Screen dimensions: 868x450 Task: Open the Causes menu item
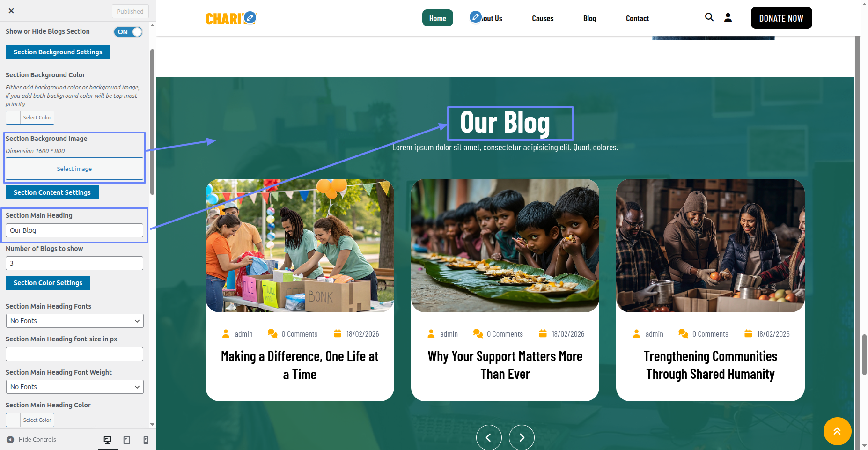tap(543, 18)
